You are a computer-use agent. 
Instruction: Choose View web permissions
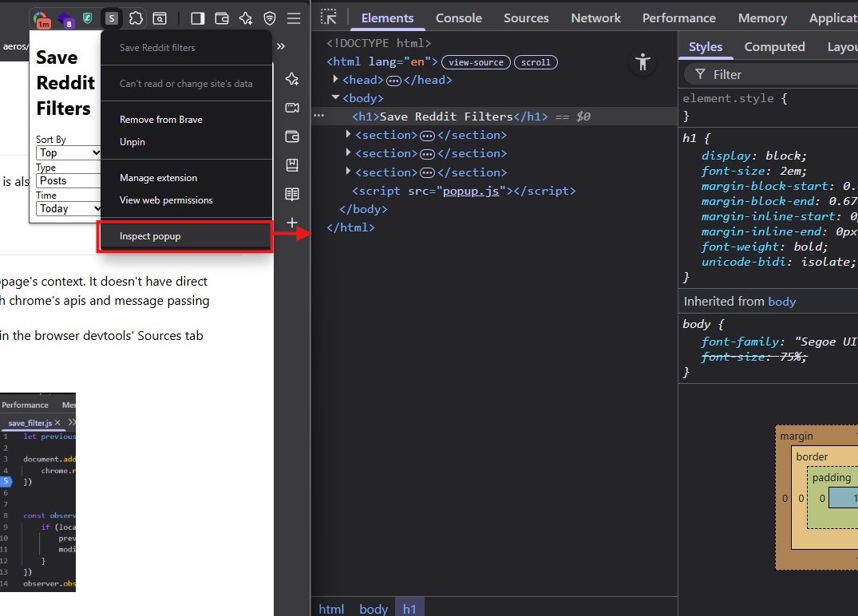tap(186, 200)
